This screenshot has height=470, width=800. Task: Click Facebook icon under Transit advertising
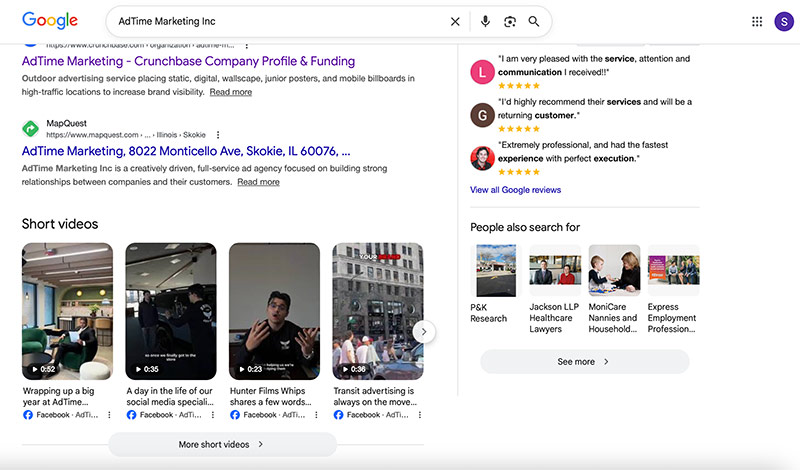coord(339,415)
